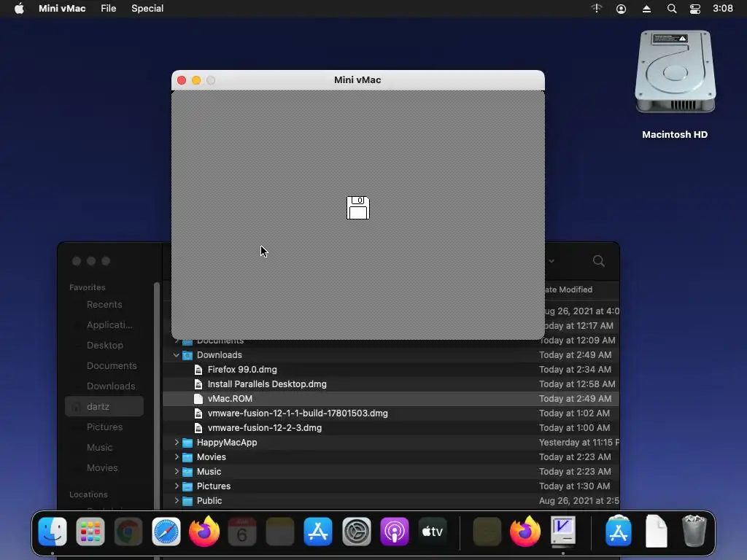Select Music in Finder sidebar

99,448
